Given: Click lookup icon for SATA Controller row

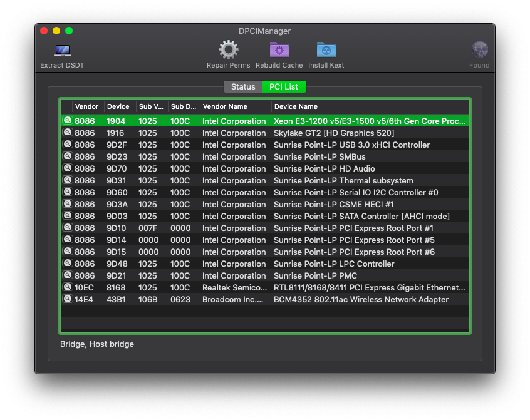Looking at the screenshot, I should pyautogui.click(x=68, y=215).
